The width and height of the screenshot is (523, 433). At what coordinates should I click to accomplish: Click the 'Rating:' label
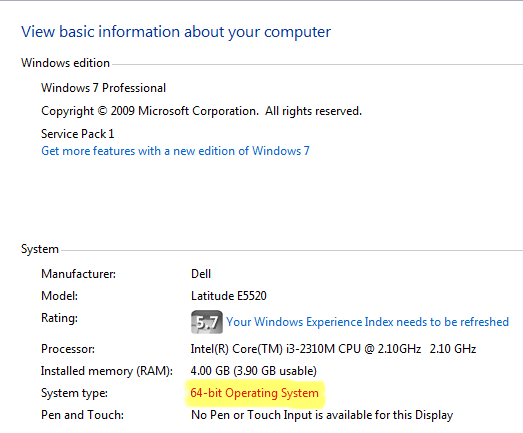[59, 318]
